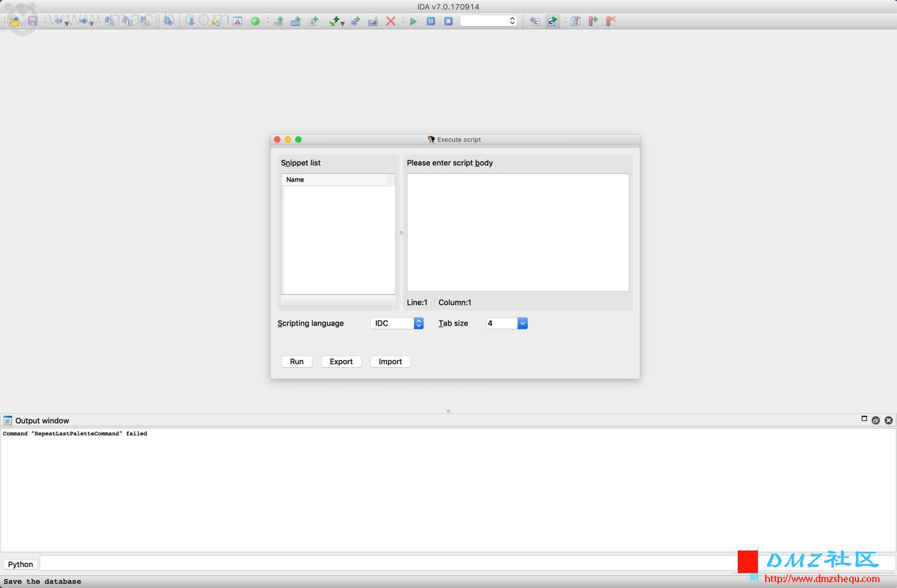Screen dimensions: 897x588
Task: Click the 'RepeatLastPaletteCommand failed' output line
Action: [x=75, y=433]
